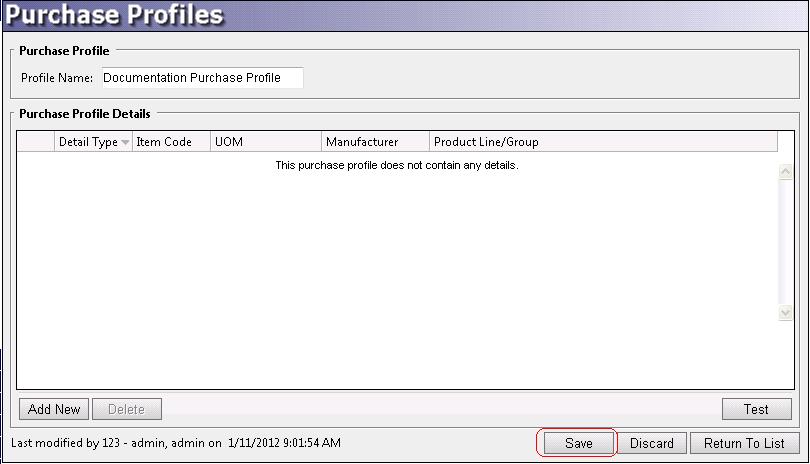Sort by the Manufacturer column header
The width and height of the screenshot is (810, 464).
[374, 142]
